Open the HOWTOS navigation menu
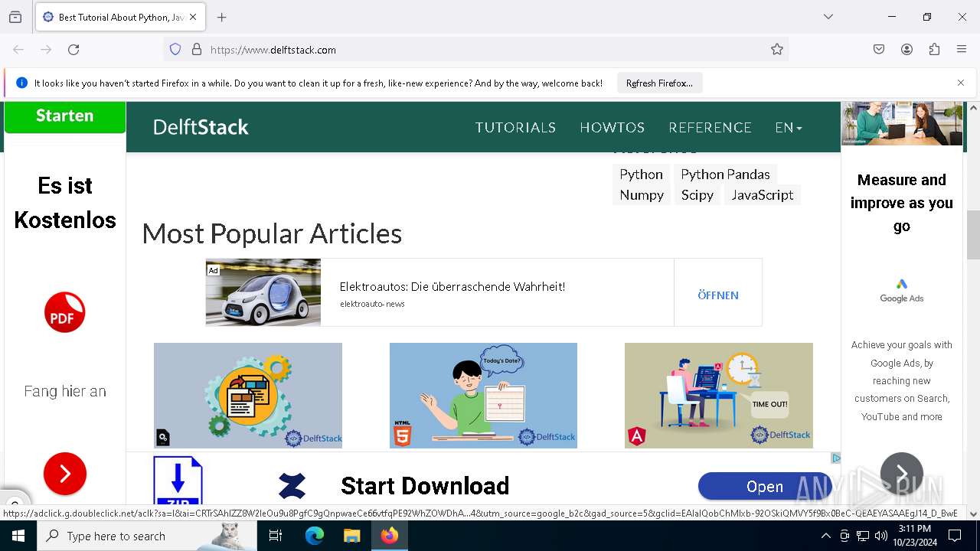This screenshot has width=980, height=551. 612,128
